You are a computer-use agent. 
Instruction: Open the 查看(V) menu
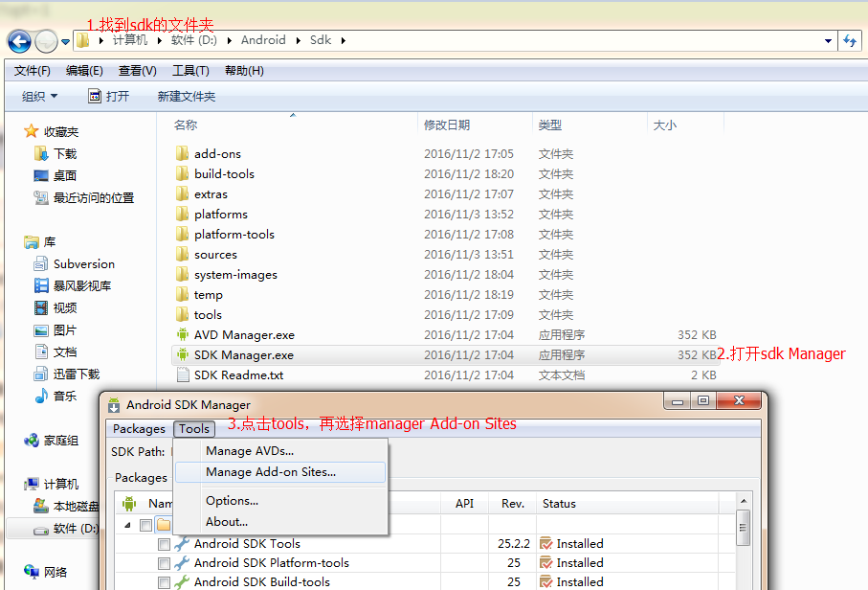click(x=137, y=71)
